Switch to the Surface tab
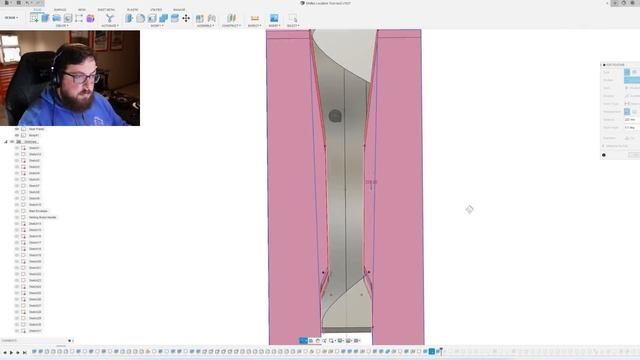Image resolution: width=640 pixels, height=360 pixels. point(60,10)
